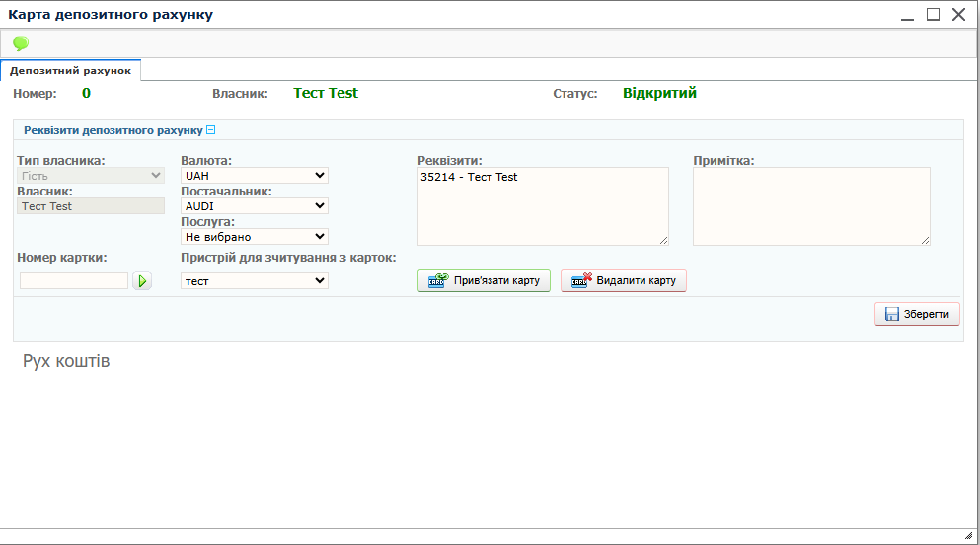Open the Послуга dropdown showing Не вибрано
Screen dimensions: 980x545
tap(255, 237)
